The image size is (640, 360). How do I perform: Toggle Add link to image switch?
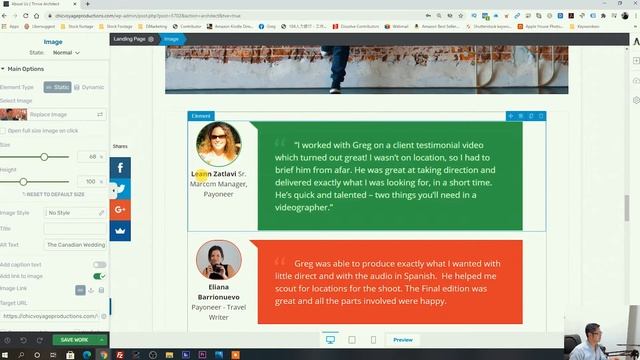tap(99, 276)
